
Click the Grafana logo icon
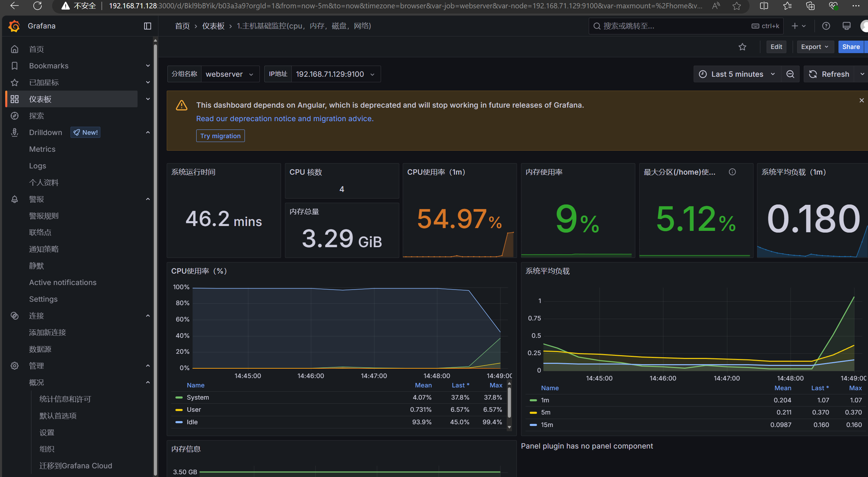(x=14, y=26)
